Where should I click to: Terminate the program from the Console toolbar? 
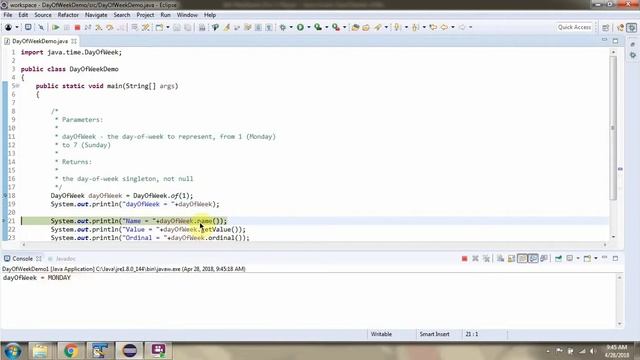click(x=464, y=258)
